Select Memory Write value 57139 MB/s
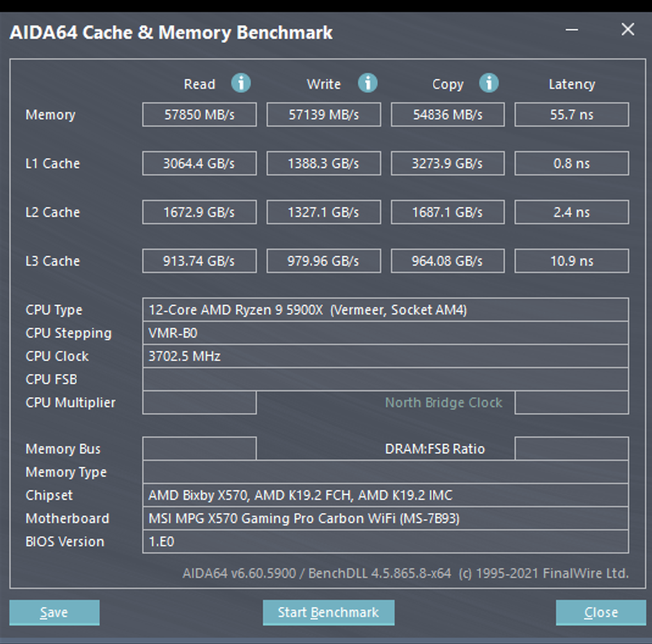This screenshot has height=644, width=652. point(323,114)
